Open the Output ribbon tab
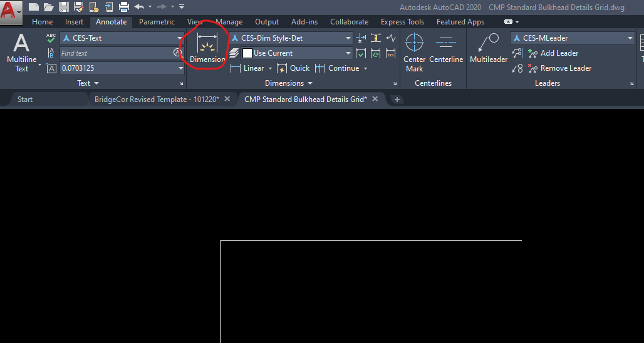The height and width of the screenshot is (343, 644). coord(266,22)
